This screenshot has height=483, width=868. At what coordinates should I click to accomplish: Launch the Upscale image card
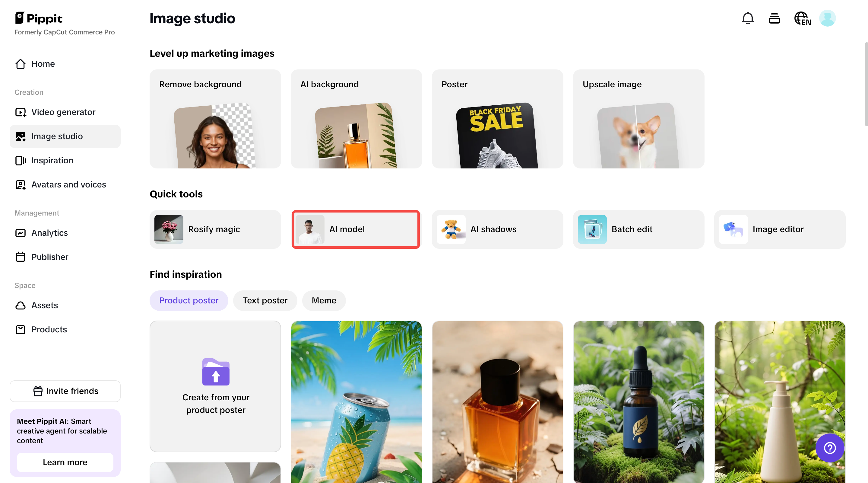tap(638, 119)
